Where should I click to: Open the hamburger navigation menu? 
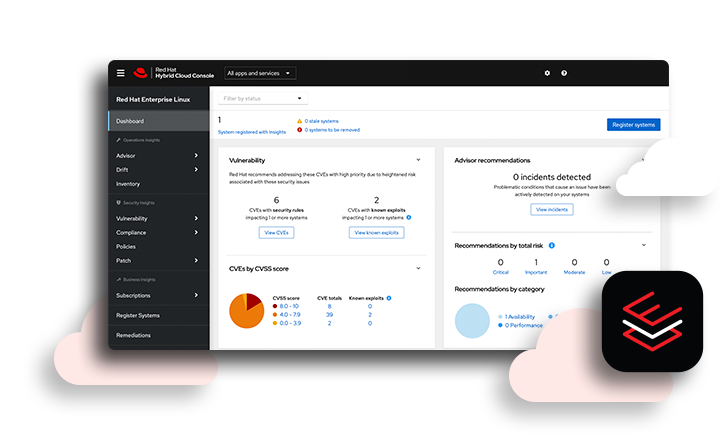point(120,73)
